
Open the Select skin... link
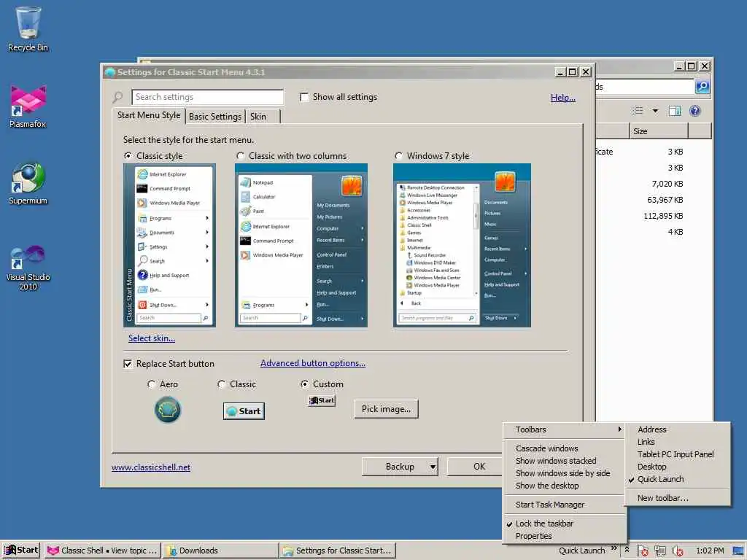[152, 338]
